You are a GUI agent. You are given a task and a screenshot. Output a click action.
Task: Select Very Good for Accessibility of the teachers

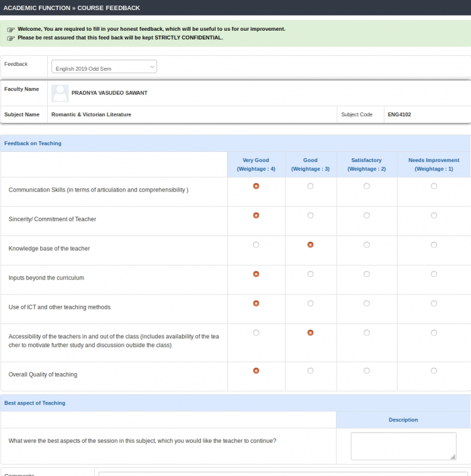pos(256,333)
